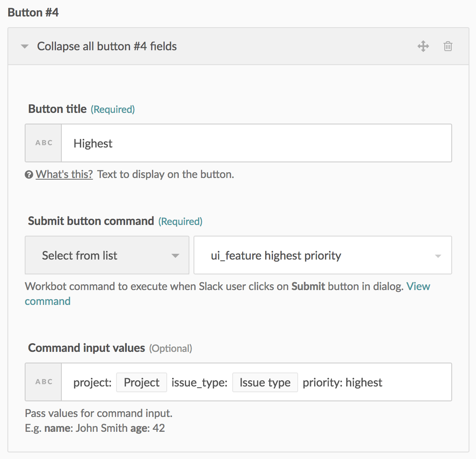476x459 pixels.
Task: Collapse all button #4 fields
Action: pyautogui.click(x=107, y=46)
